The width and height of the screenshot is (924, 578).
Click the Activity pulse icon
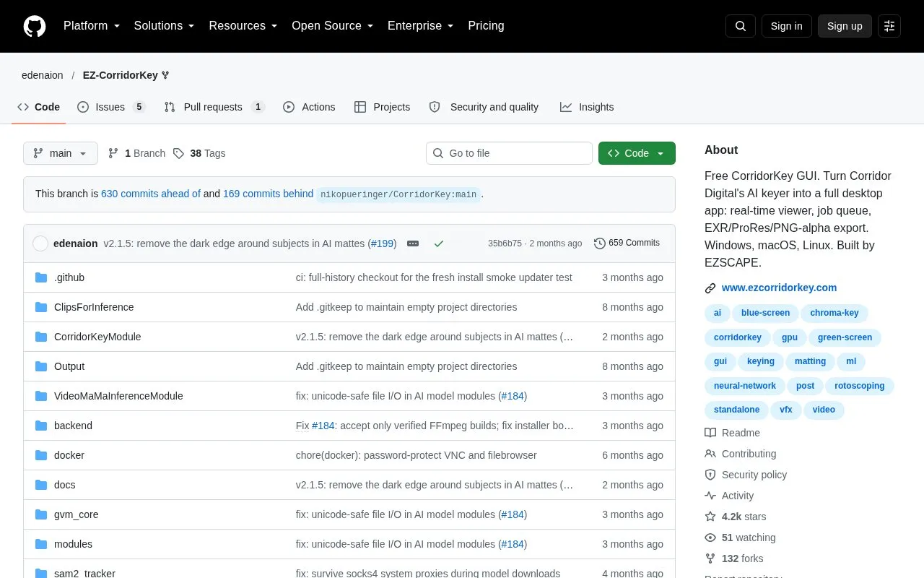710,496
